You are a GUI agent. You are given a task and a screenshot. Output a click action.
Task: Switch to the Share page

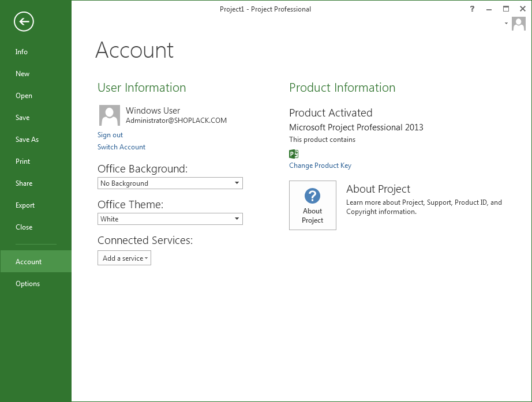pyautogui.click(x=36, y=183)
